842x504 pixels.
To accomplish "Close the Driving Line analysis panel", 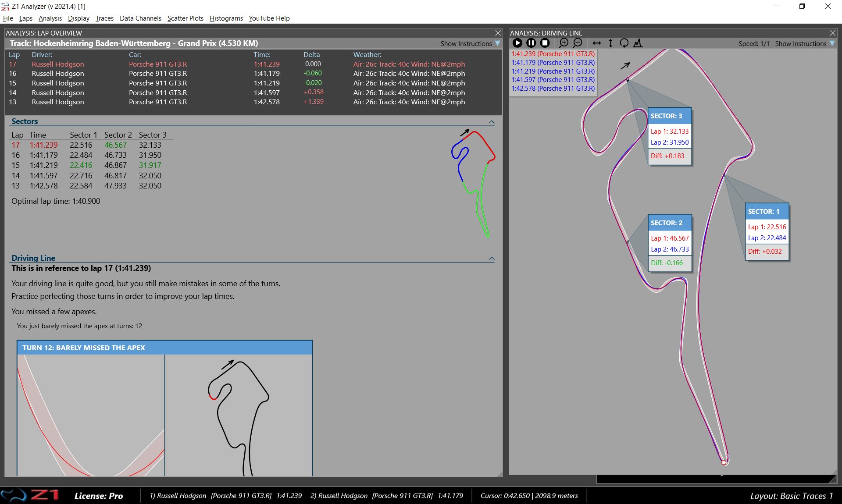I will (832, 33).
